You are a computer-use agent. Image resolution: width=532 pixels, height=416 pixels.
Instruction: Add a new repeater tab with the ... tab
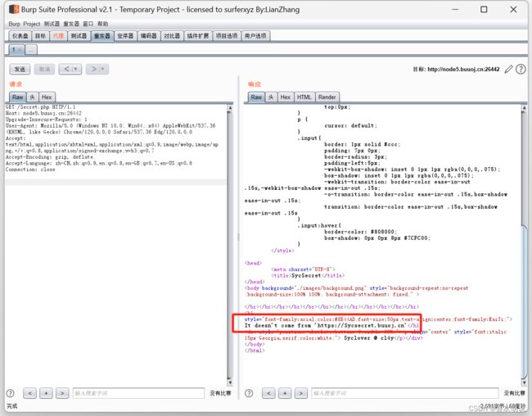tap(31, 50)
